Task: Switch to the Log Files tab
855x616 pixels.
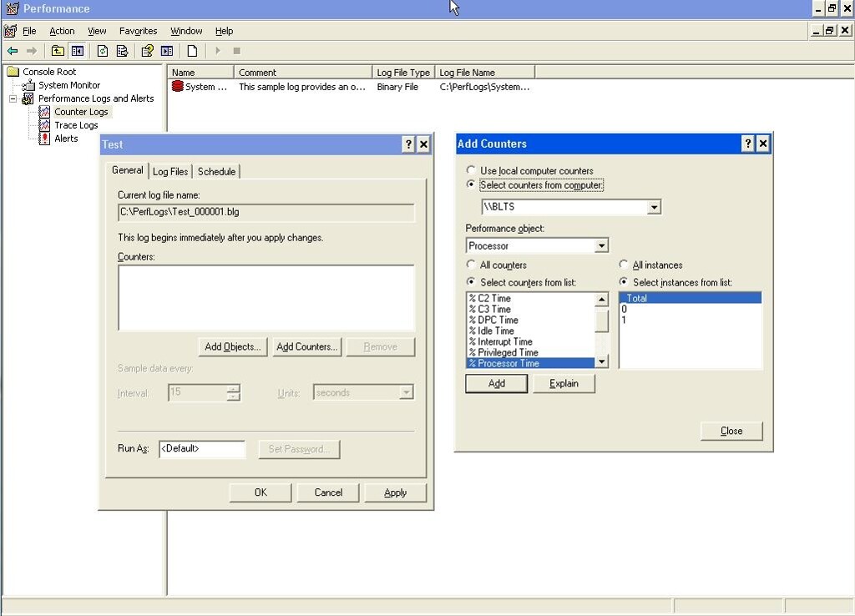Action: (x=170, y=171)
